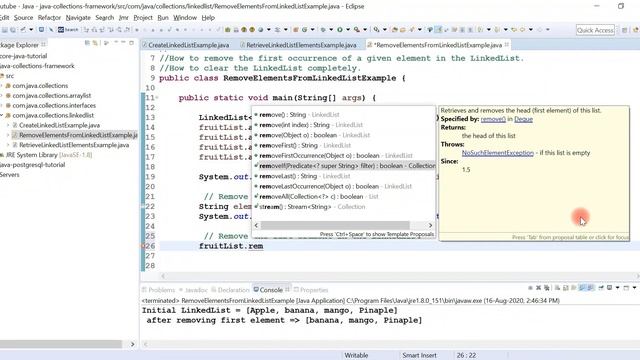Open the Run menu

(163, 18)
